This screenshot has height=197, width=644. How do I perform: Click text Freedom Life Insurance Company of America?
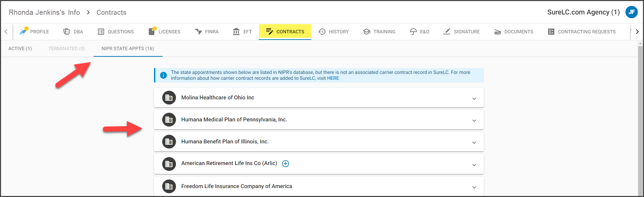(237, 186)
